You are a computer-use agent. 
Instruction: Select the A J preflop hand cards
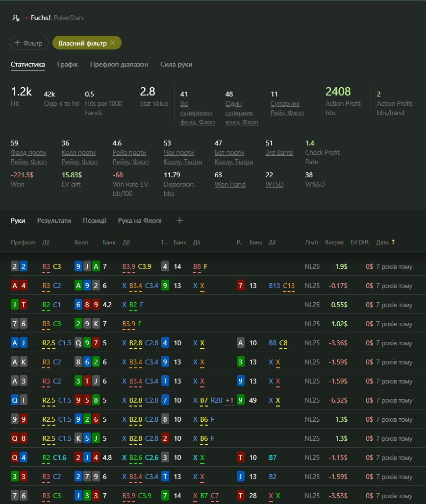19,343
